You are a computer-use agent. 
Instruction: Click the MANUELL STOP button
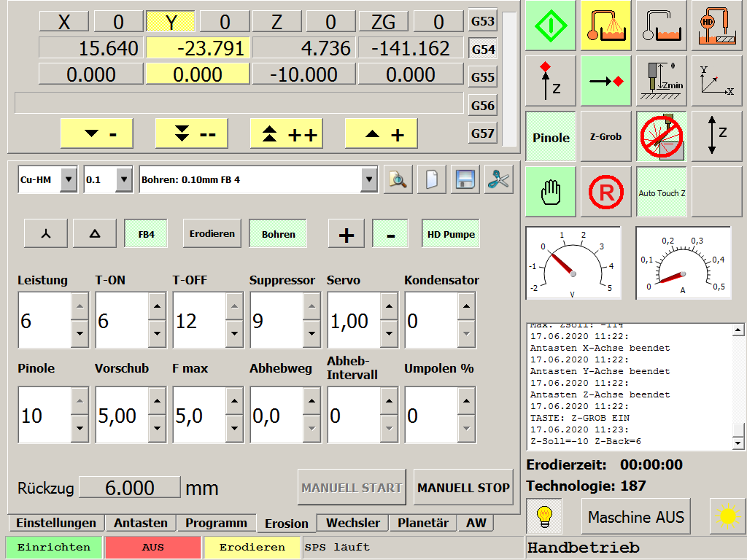463,487
